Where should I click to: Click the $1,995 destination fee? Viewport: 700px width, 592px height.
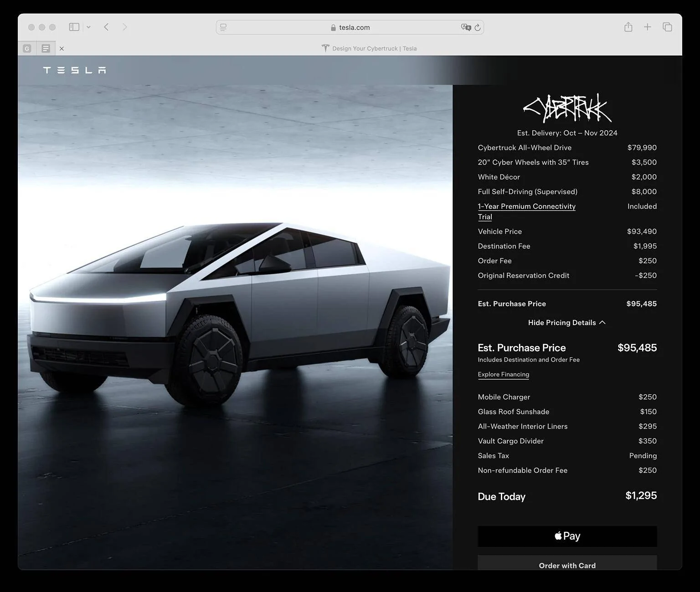(645, 246)
